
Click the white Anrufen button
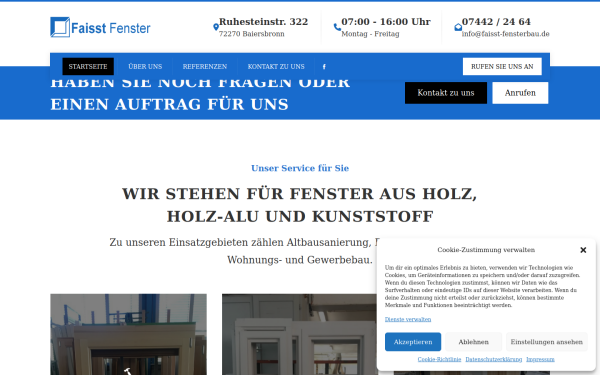click(x=520, y=93)
